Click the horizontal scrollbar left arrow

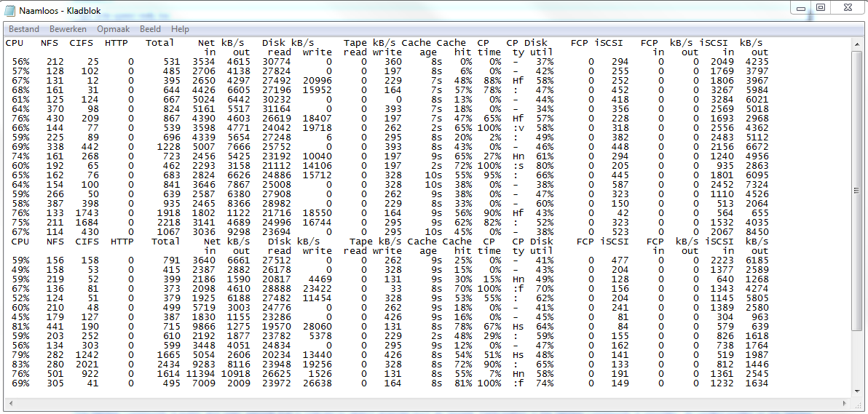(11, 403)
